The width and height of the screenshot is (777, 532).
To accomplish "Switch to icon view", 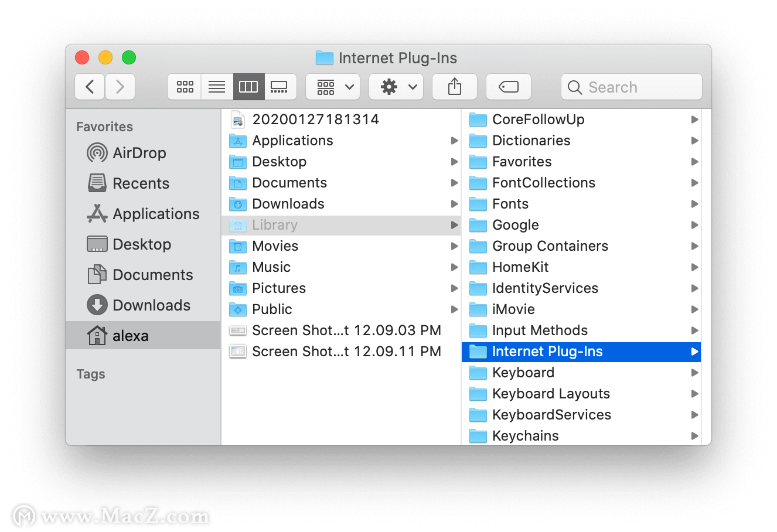I will pyautogui.click(x=185, y=87).
